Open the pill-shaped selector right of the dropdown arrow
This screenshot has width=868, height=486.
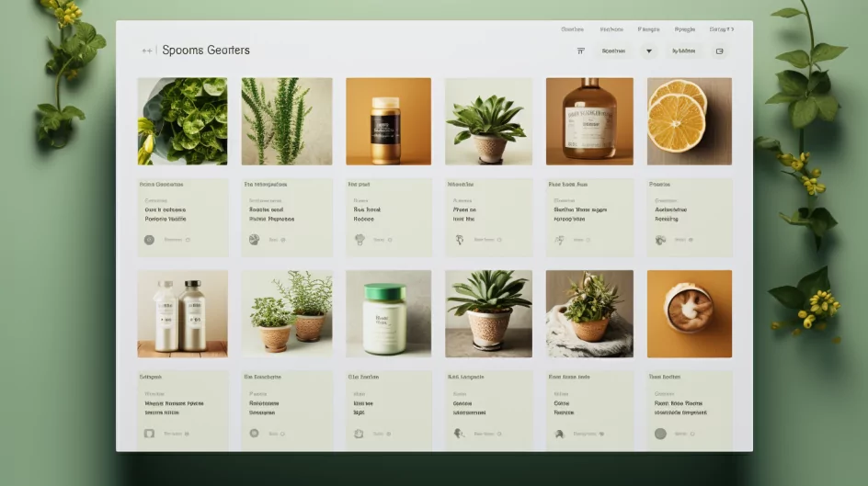(684, 51)
